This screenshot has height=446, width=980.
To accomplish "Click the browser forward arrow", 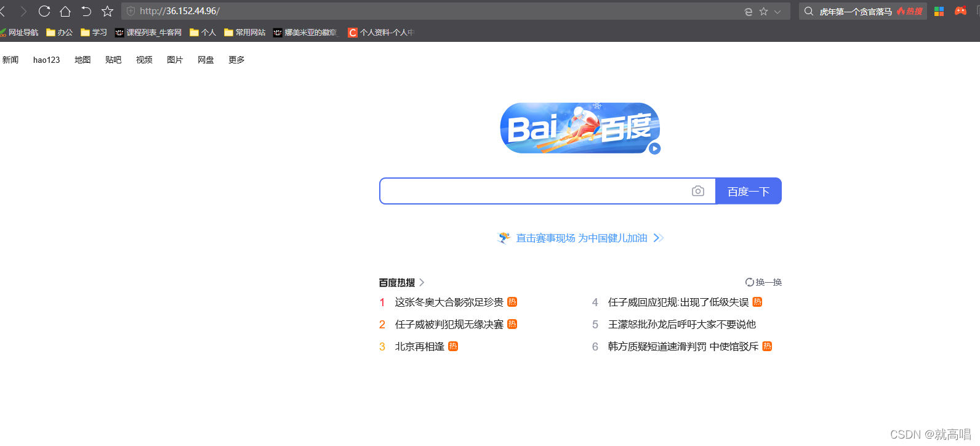I will point(23,11).
